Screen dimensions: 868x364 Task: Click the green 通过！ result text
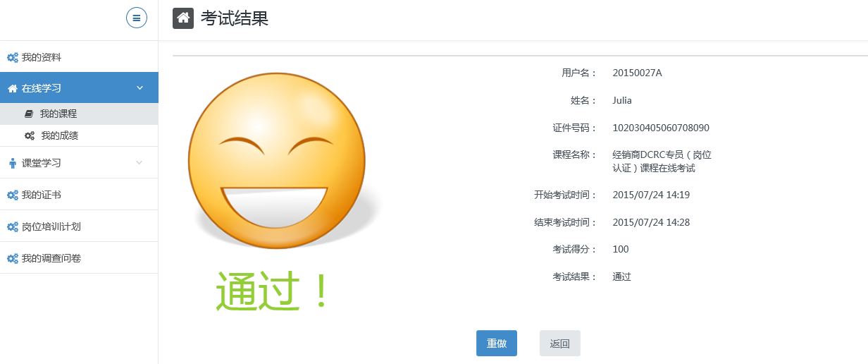click(273, 291)
